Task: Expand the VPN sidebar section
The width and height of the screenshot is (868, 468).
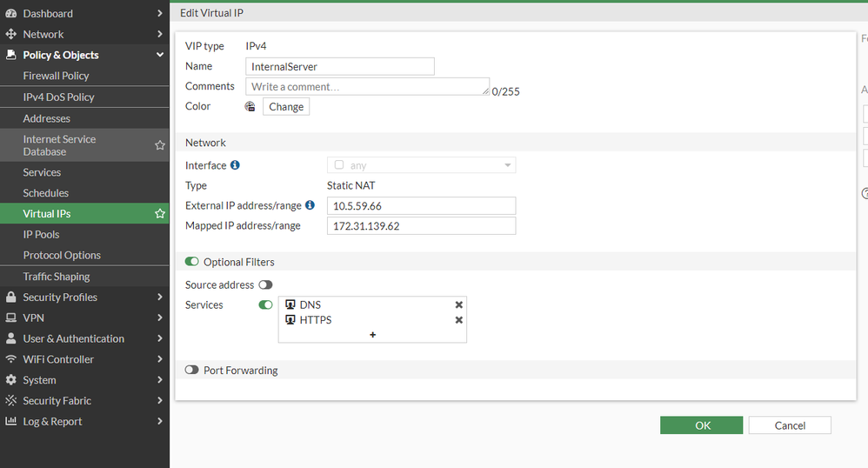Action: pyautogui.click(x=84, y=318)
